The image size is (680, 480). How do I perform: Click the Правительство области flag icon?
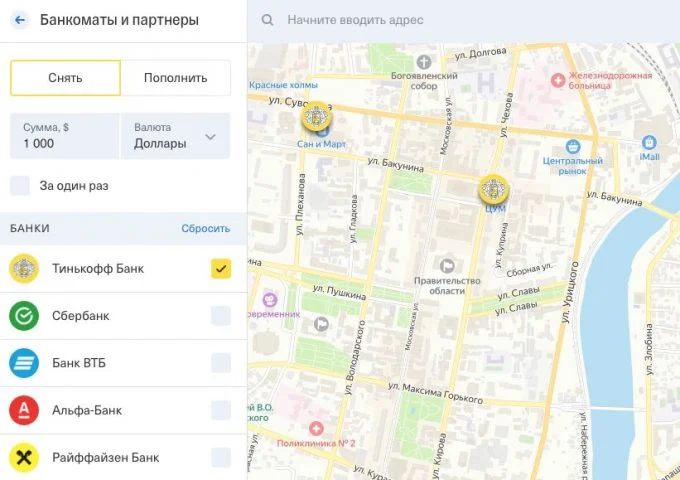[x=447, y=265]
